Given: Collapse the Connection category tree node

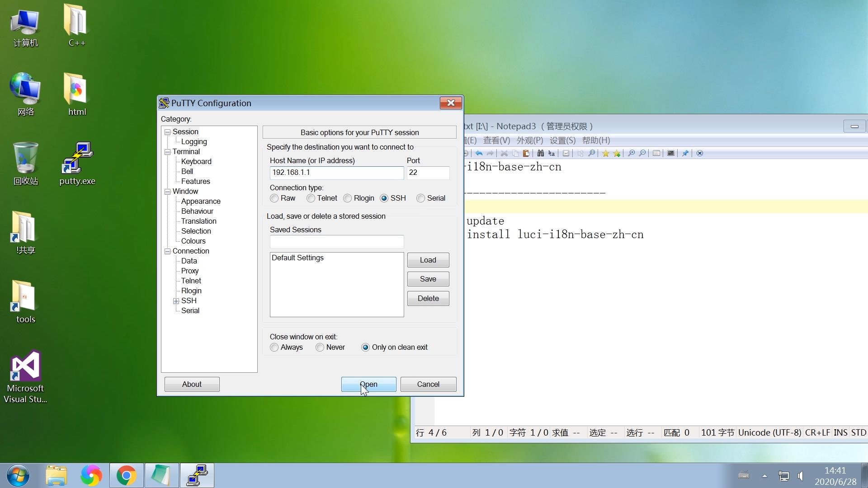Looking at the screenshot, I should (x=167, y=251).
